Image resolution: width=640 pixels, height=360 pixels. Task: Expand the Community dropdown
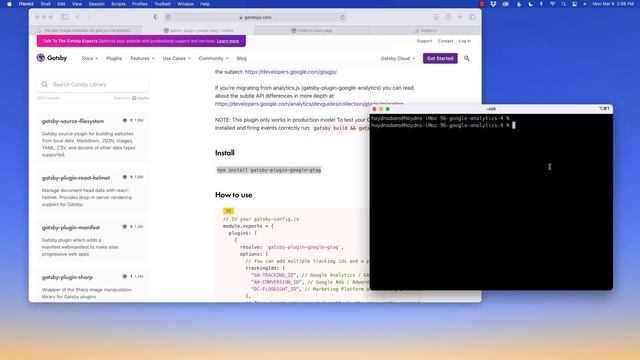pos(213,58)
